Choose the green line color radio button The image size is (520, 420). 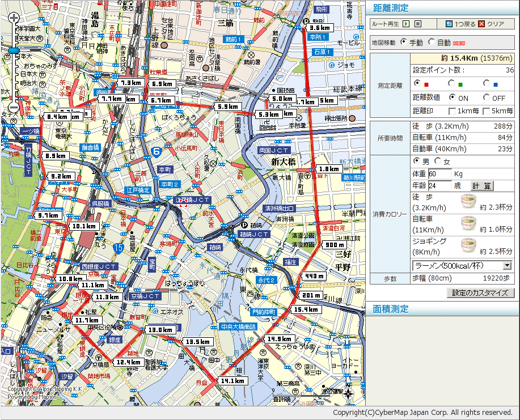coord(451,83)
